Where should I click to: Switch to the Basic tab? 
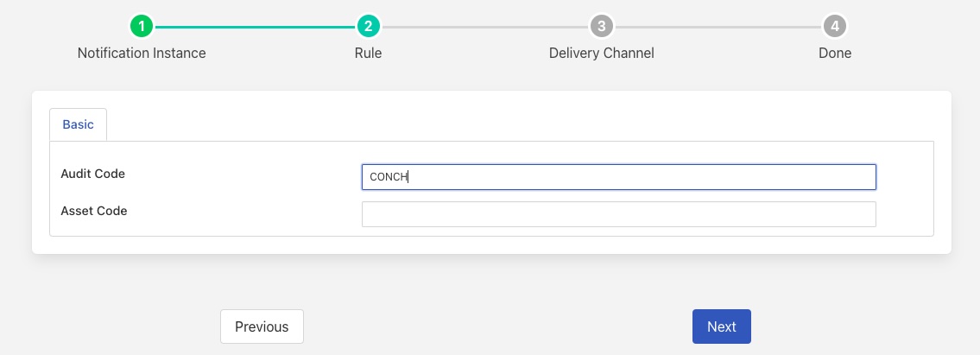(x=78, y=124)
